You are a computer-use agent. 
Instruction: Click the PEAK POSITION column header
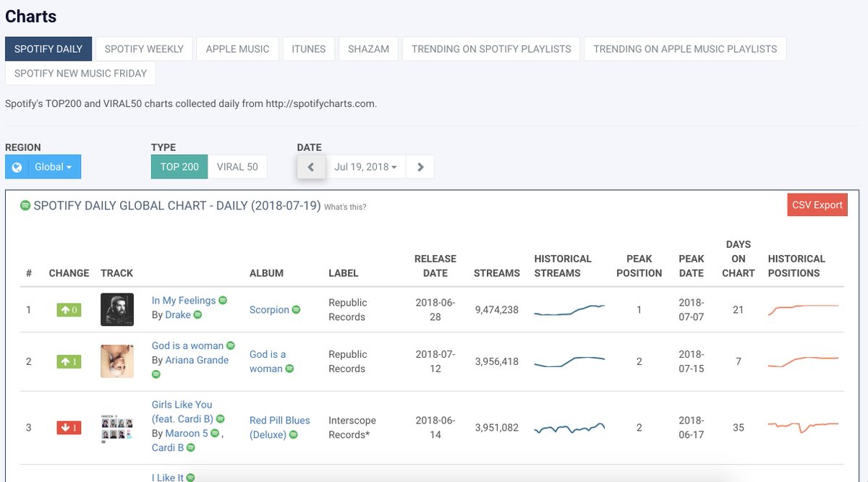coord(639,266)
